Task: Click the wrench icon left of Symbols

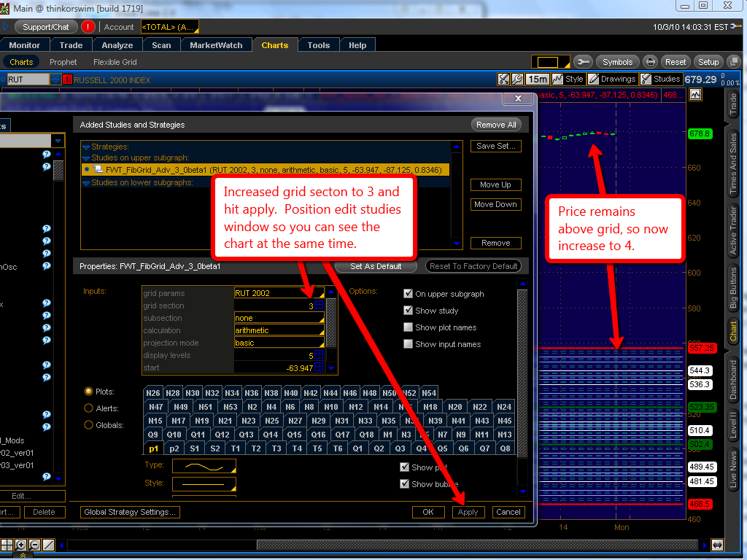Action: [583, 62]
